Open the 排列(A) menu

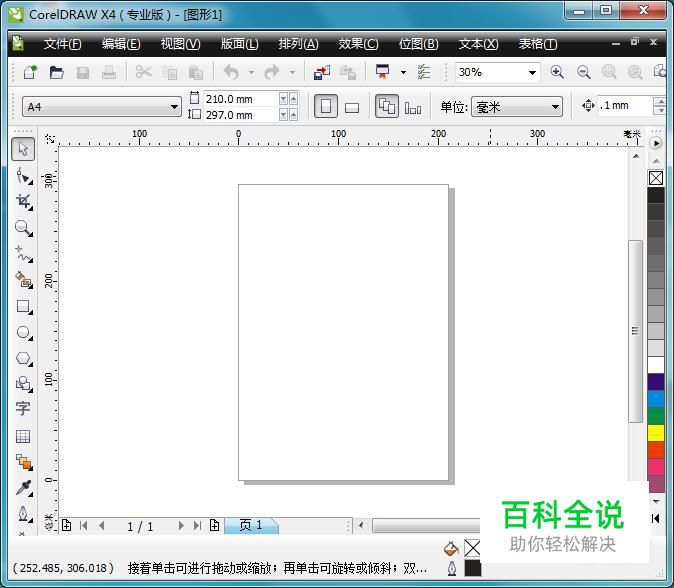tap(298, 44)
